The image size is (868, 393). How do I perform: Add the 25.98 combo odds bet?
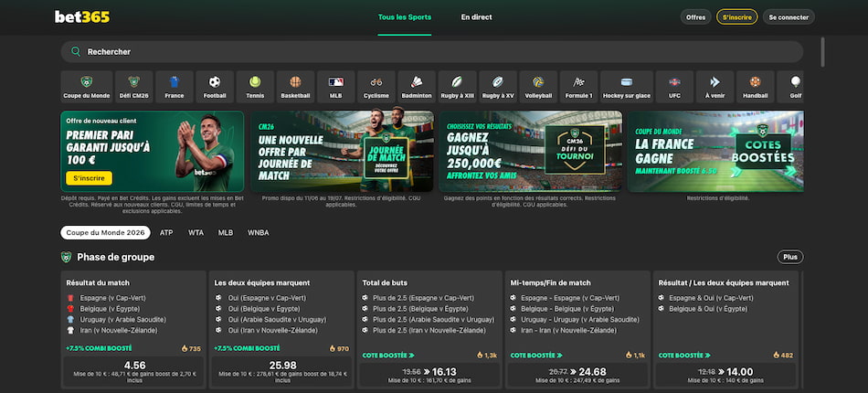tap(281, 371)
